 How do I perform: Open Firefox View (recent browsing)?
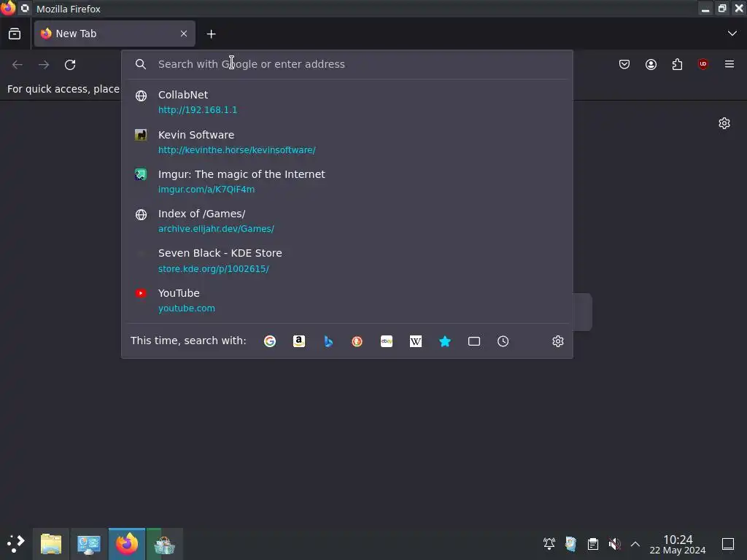(15, 34)
